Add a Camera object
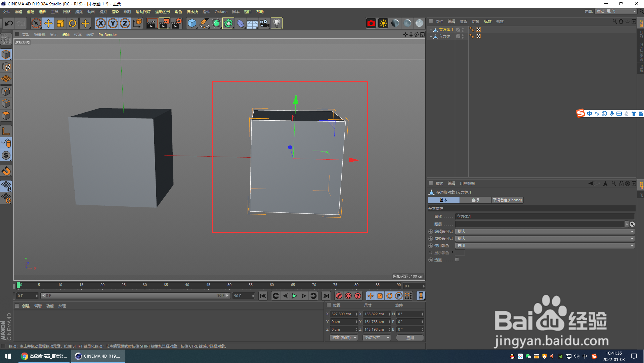Screen dimensions: 644x363 click(x=264, y=23)
